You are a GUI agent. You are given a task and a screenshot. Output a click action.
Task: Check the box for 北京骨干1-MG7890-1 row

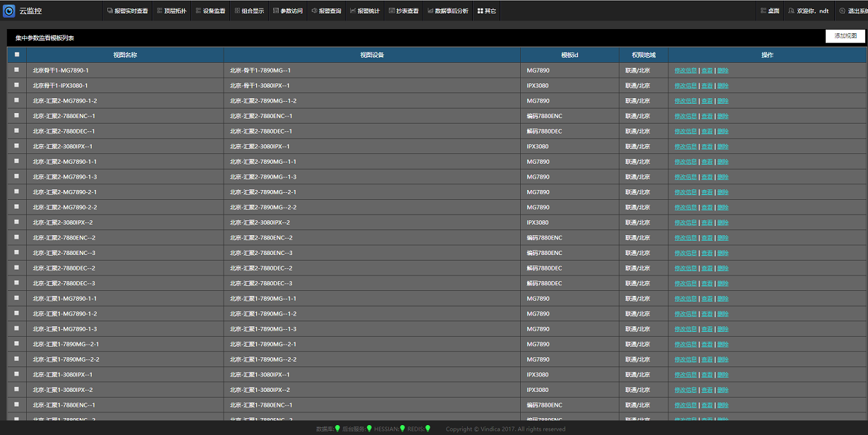tap(17, 71)
